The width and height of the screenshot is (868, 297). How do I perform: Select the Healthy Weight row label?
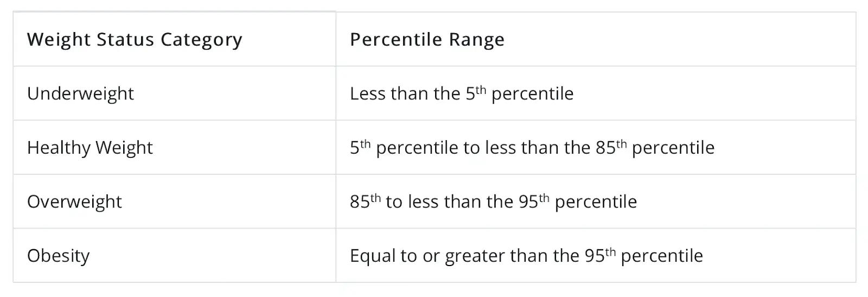click(90, 148)
